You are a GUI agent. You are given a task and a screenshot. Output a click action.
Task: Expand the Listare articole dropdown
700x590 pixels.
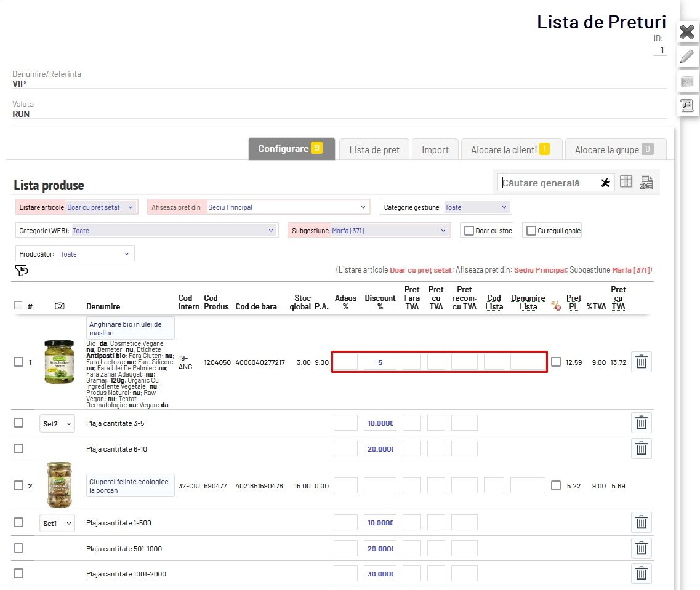click(101, 207)
